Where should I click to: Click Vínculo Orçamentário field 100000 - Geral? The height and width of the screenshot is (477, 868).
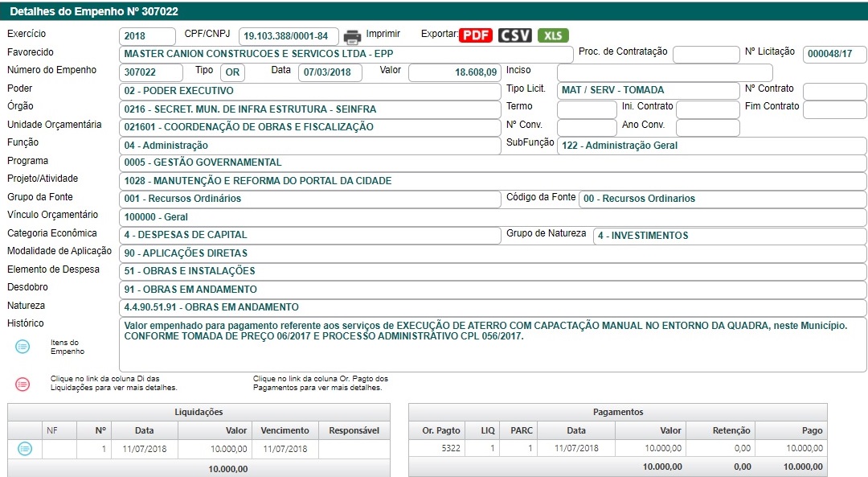coord(493,217)
